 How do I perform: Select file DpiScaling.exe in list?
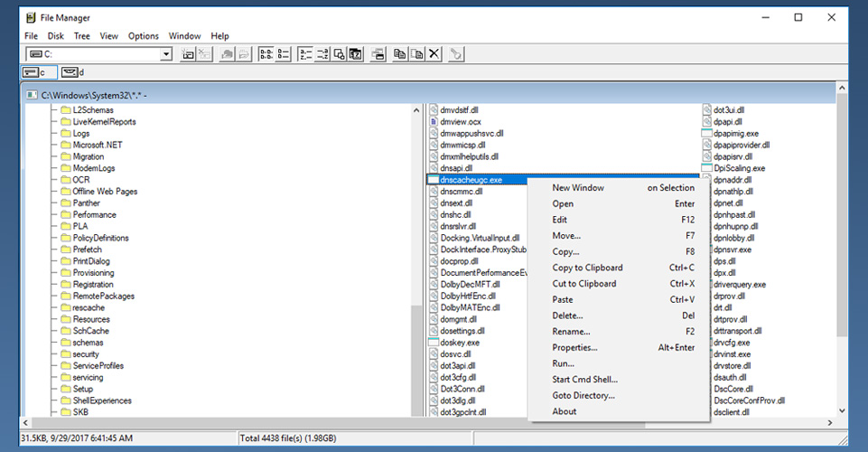[x=739, y=168]
